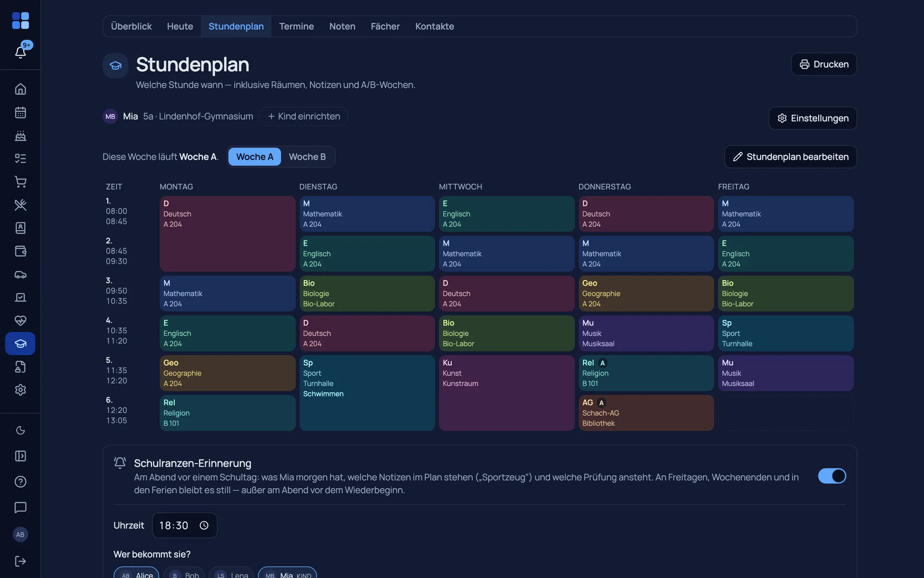Open the birthday cake icon in sidebar
The width and height of the screenshot is (924, 578).
20,135
